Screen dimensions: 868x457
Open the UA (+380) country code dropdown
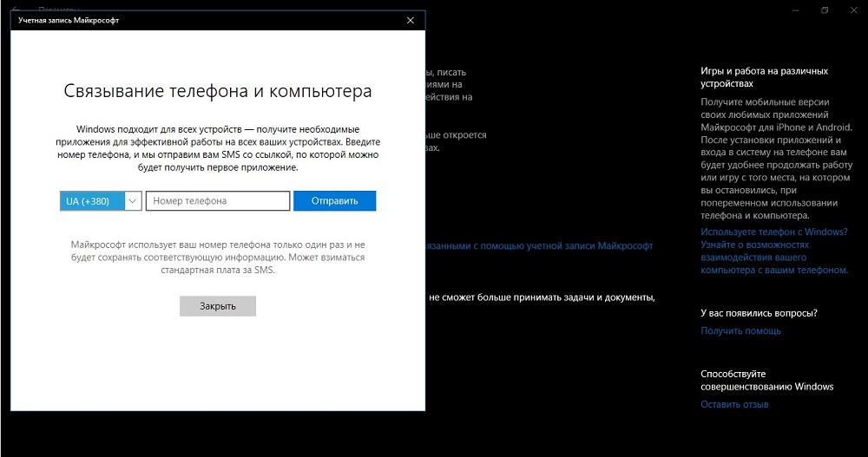(101, 201)
